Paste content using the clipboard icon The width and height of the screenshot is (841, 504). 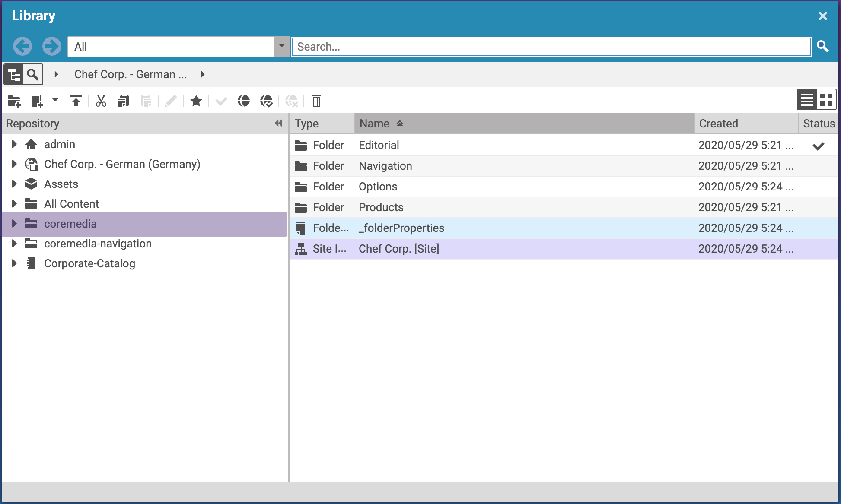pyautogui.click(x=146, y=101)
